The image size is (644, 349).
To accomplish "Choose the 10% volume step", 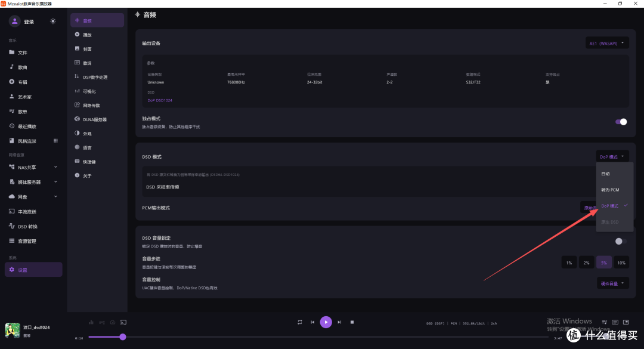I will [x=621, y=262].
